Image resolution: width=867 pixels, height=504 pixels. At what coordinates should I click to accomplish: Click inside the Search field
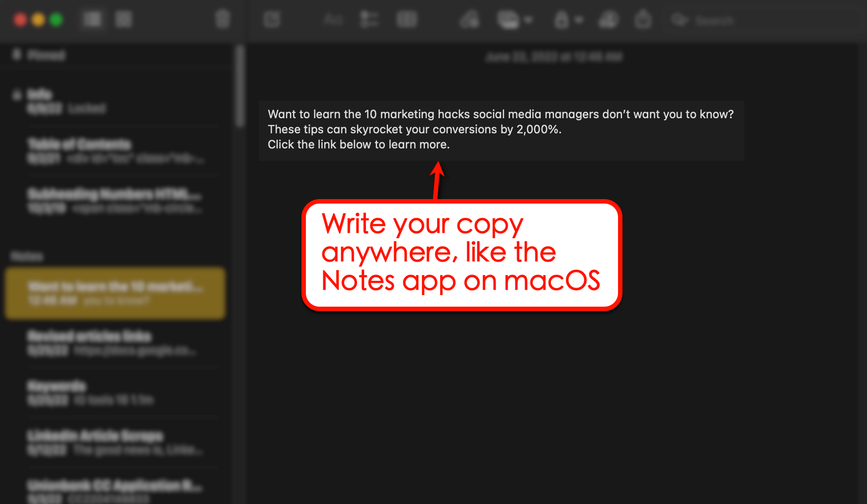pos(734,20)
